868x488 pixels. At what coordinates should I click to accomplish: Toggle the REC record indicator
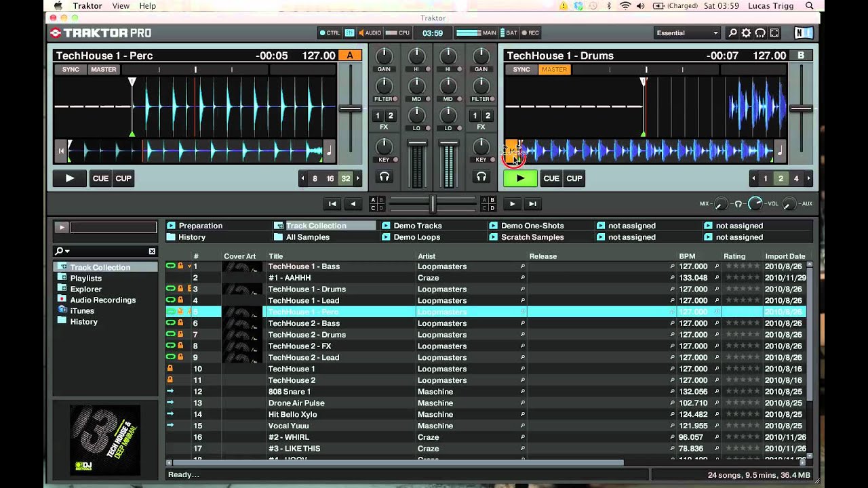pos(530,33)
